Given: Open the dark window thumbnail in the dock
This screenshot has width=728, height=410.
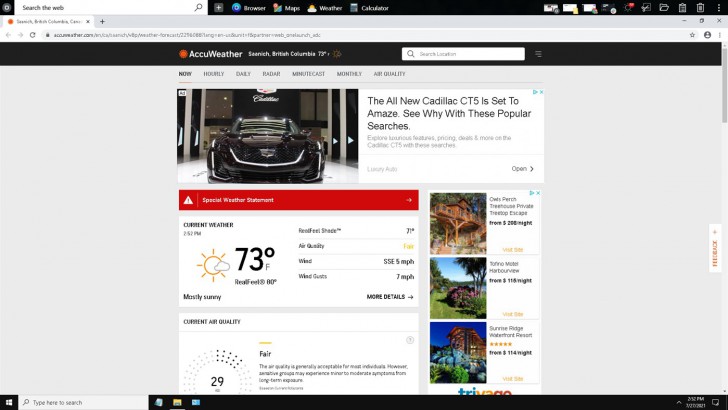Looking at the screenshot, I should pos(609,8).
